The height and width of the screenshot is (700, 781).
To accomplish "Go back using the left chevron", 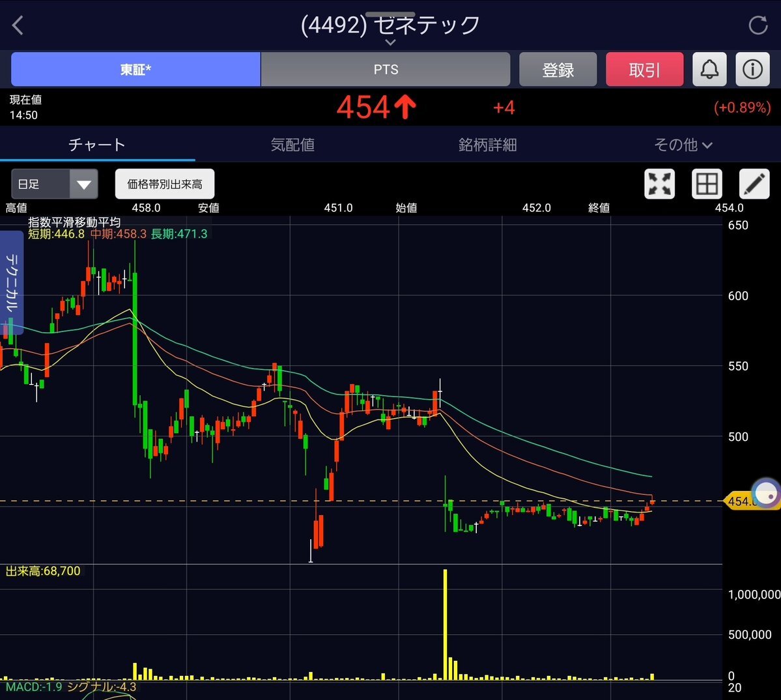I will 18,25.
